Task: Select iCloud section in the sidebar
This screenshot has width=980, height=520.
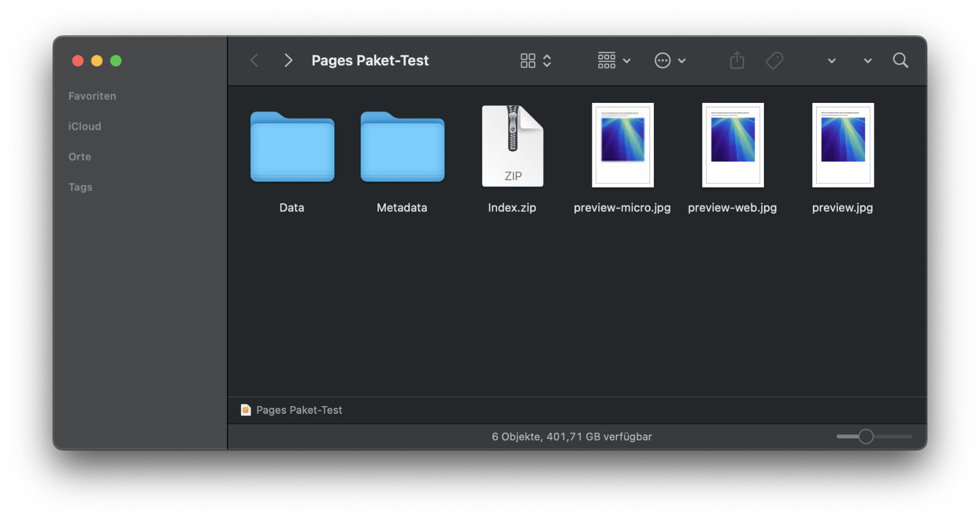Action: [84, 126]
